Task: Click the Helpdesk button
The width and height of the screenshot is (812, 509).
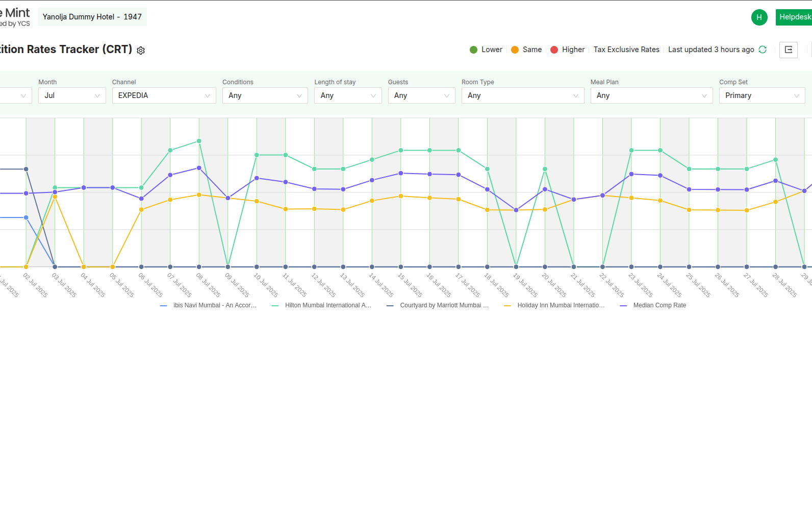Action: 794,17
